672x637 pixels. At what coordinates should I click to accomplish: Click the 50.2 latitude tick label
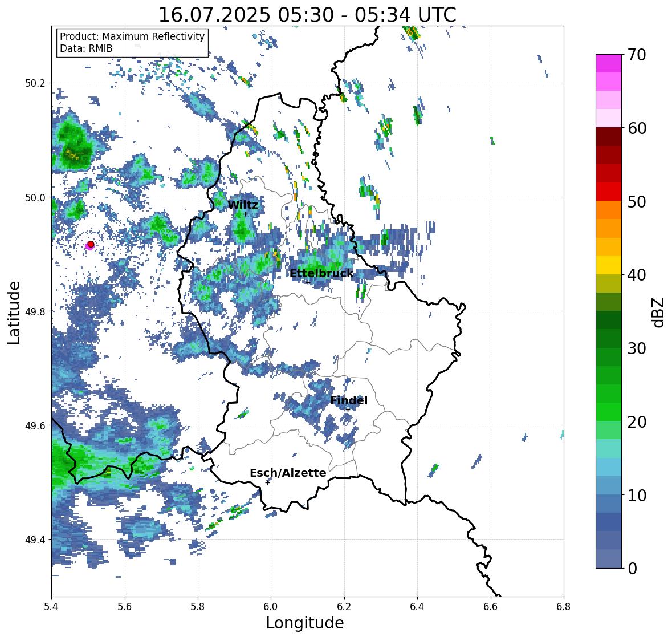click(x=35, y=83)
